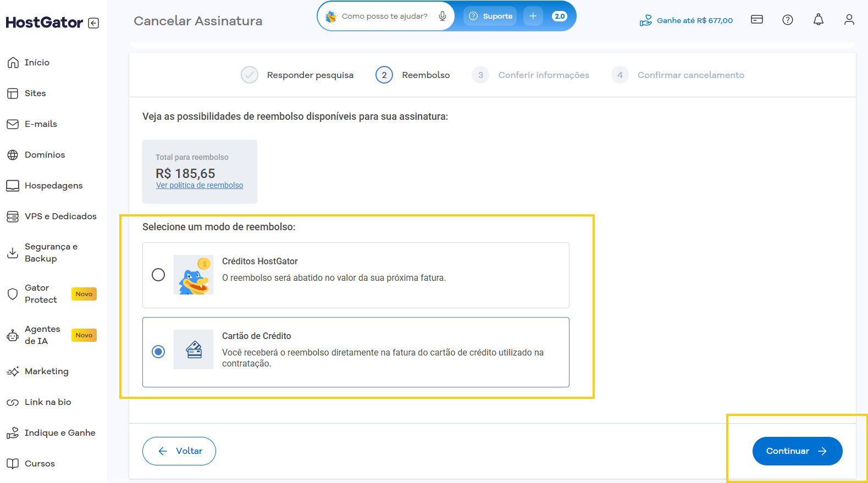Go to Hospedagens menu item
868x483 pixels.
tap(53, 186)
